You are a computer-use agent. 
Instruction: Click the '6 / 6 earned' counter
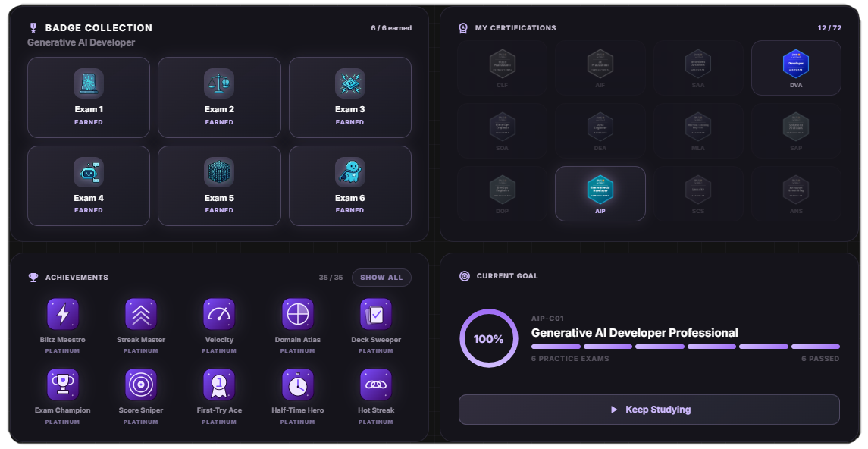click(x=391, y=27)
